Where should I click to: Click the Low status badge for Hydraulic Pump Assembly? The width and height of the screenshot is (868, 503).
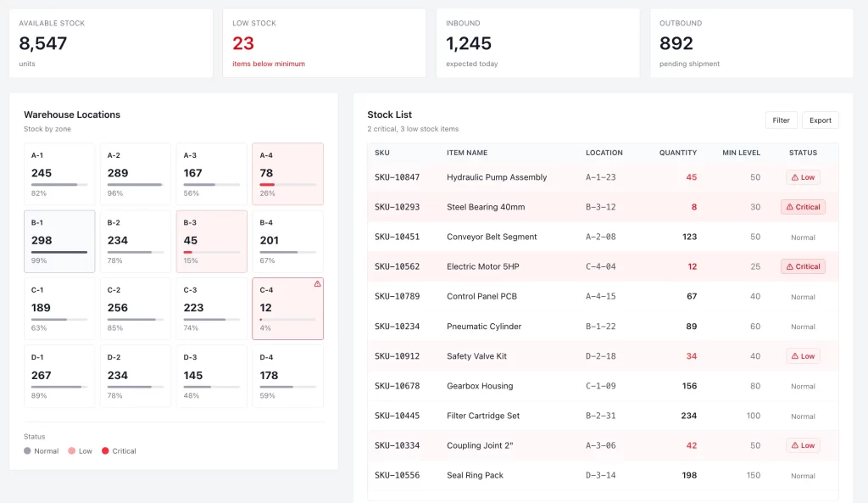(803, 177)
